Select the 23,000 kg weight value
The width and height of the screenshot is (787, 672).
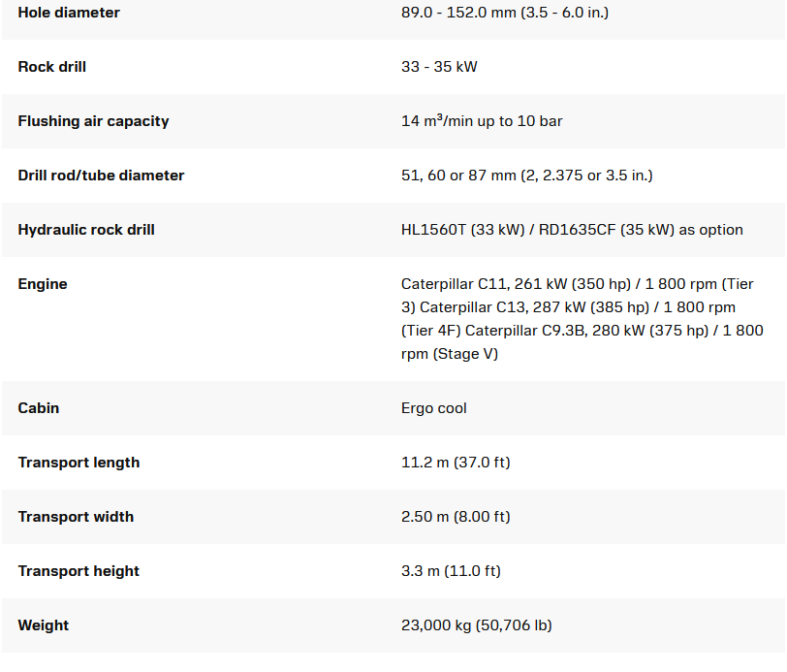pos(476,625)
